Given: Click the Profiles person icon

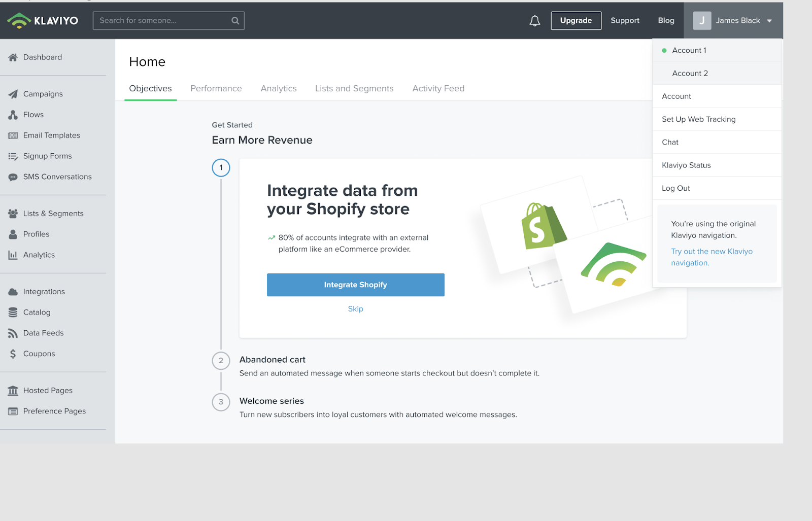Looking at the screenshot, I should (x=13, y=234).
